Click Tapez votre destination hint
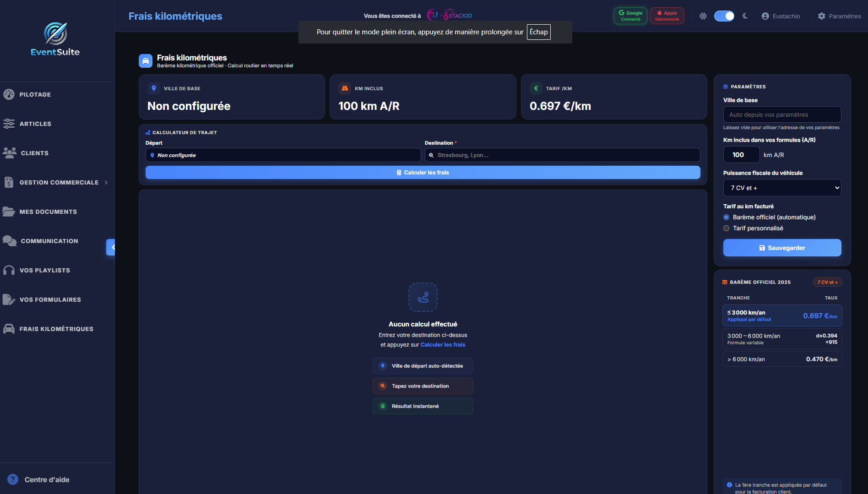This screenshot has width=868, height=494. click(423, 386)
